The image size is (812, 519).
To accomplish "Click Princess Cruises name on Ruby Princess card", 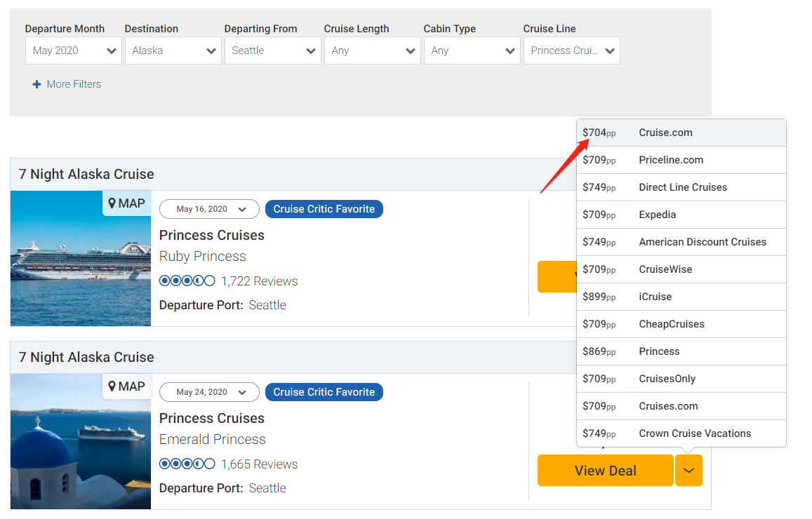I will [x=212, y=236].
